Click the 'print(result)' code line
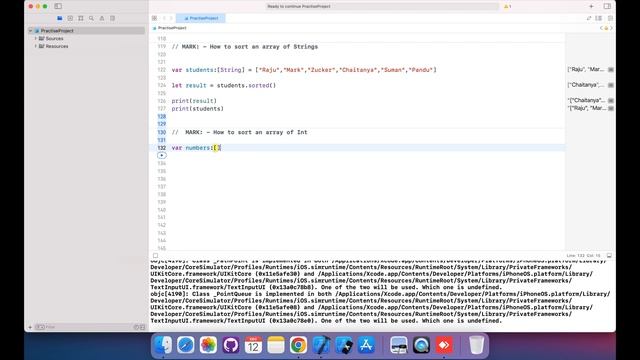This screenshot has width=640, height=360. coord(194,101)
